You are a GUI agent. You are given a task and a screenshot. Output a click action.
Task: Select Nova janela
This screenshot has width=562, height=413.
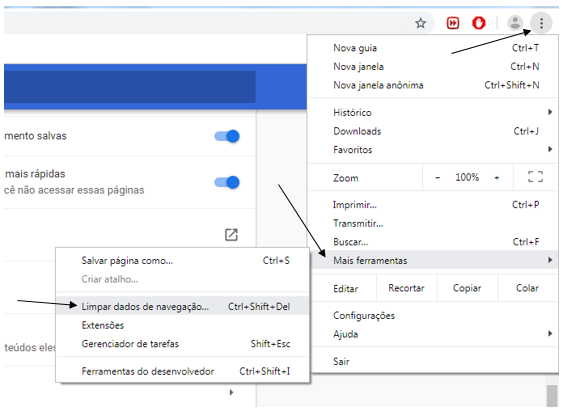(434, 66)
